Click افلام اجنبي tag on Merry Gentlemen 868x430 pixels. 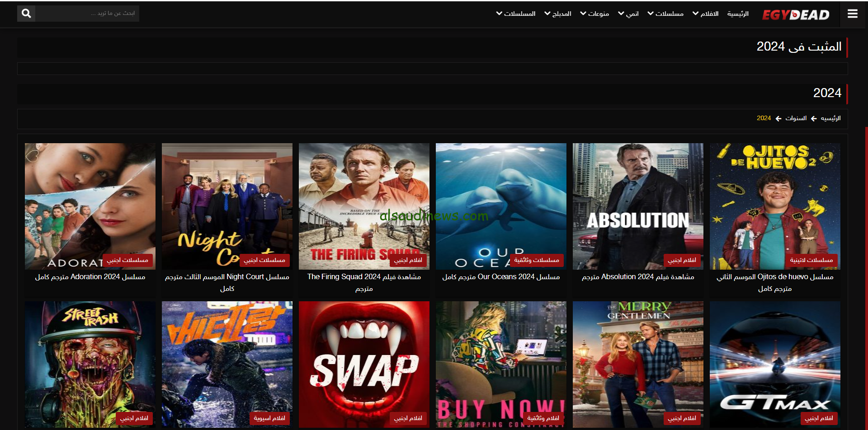pos(682,418)
